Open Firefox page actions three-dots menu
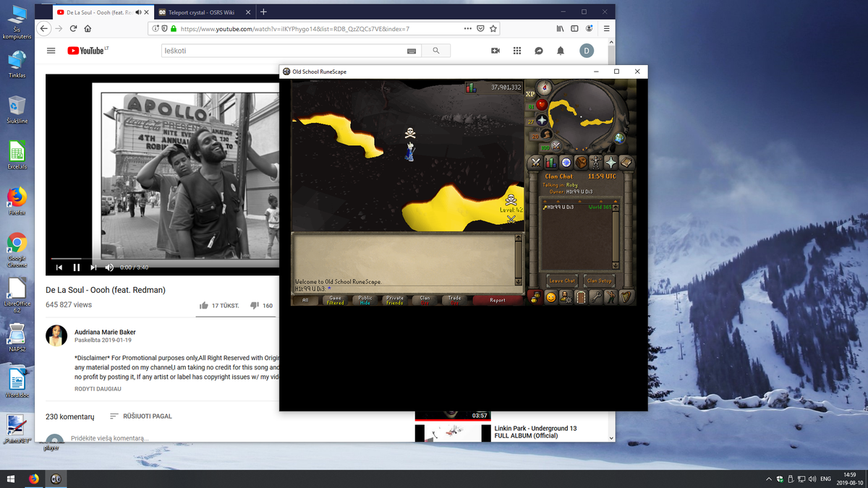The width and height of the screenshot is (868, 488). point(468,29)
